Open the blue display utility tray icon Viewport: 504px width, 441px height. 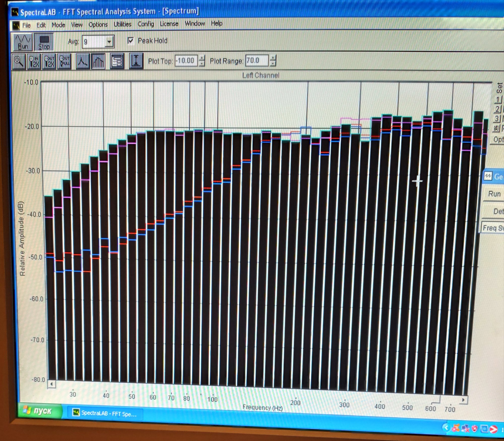pos(484,429)
